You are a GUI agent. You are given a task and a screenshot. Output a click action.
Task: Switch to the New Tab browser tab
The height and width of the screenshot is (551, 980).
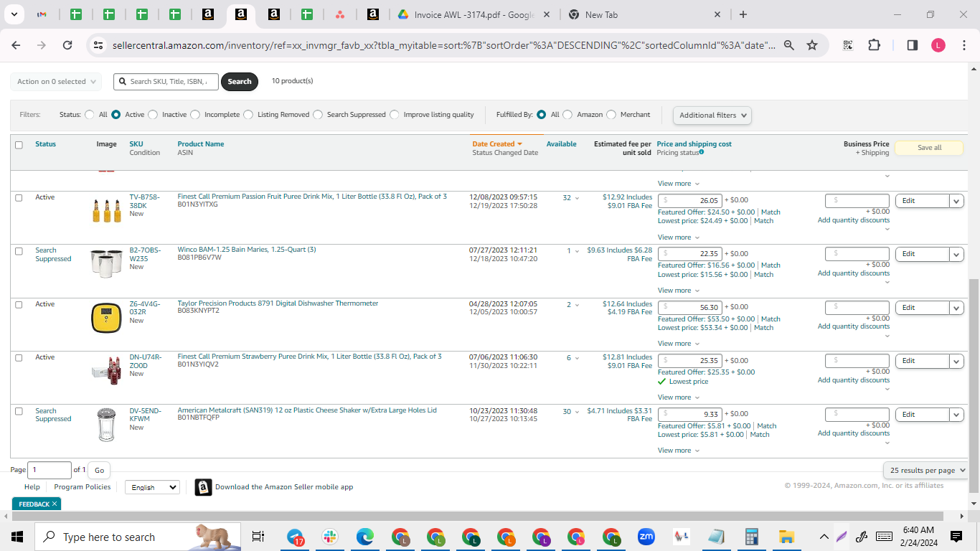[x=644, y=14]
